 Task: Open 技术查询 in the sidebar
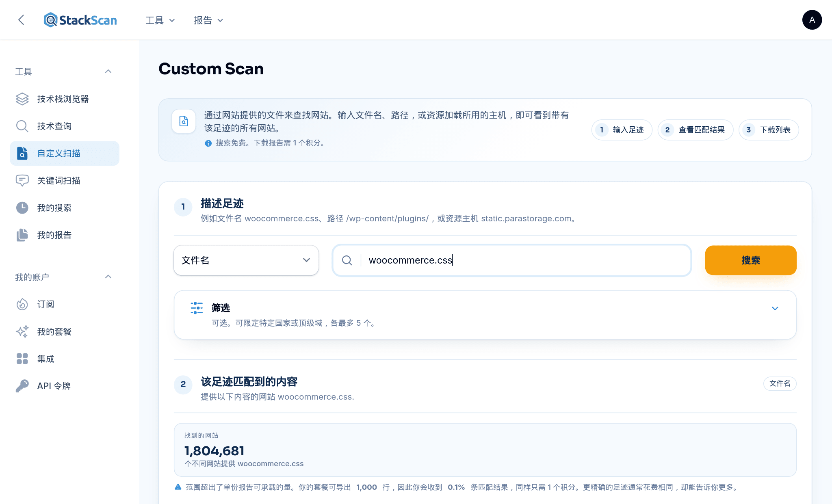pos(65,126)
